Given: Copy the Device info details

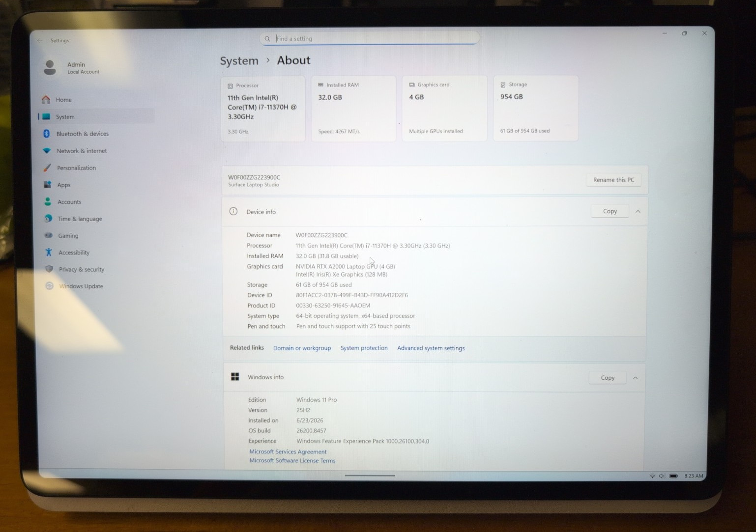Looking at the screenshot, I should coord(610,211).
